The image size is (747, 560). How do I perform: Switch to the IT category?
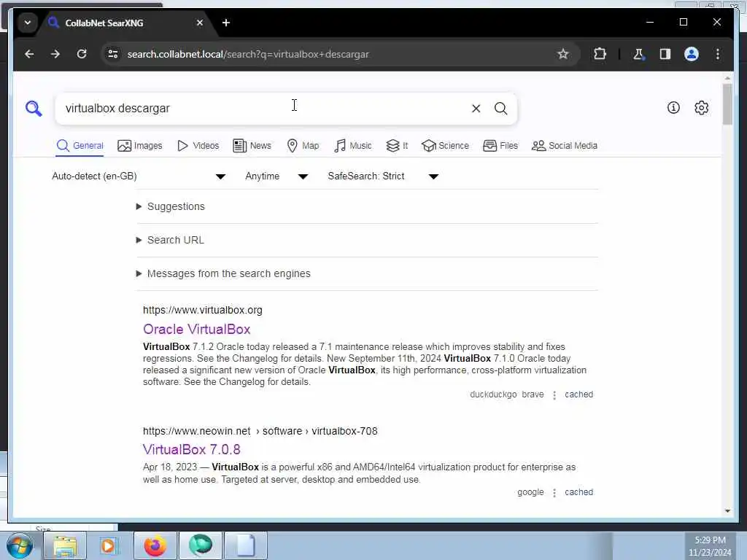coord(397,146)
